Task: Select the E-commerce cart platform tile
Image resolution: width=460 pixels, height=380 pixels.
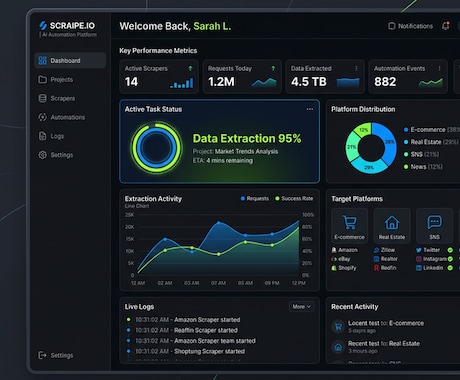Action: 350,226
